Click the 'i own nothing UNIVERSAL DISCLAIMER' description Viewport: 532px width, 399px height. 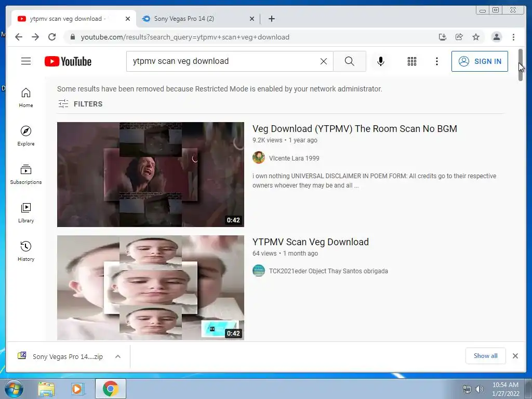tap(374, 180)
